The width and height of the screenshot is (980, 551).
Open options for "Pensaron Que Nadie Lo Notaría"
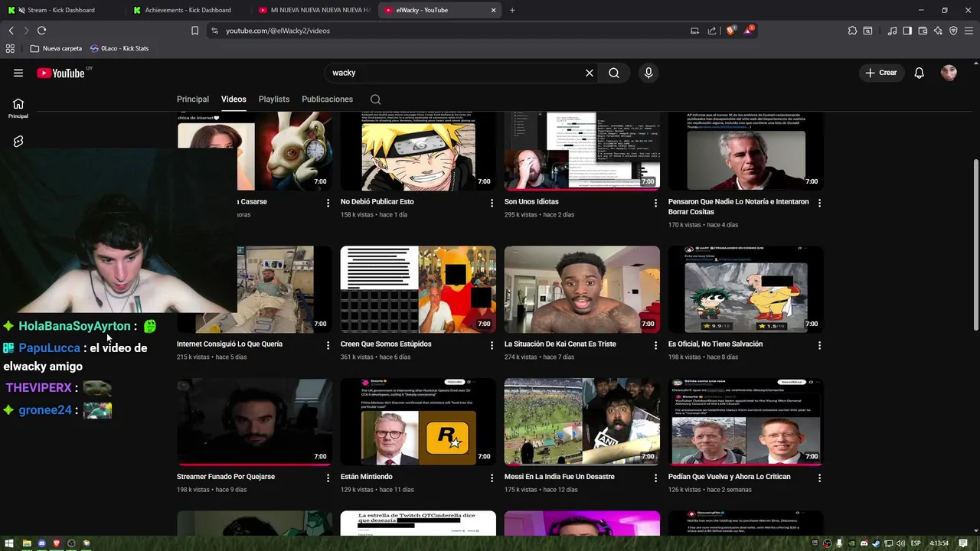point(819,203)
